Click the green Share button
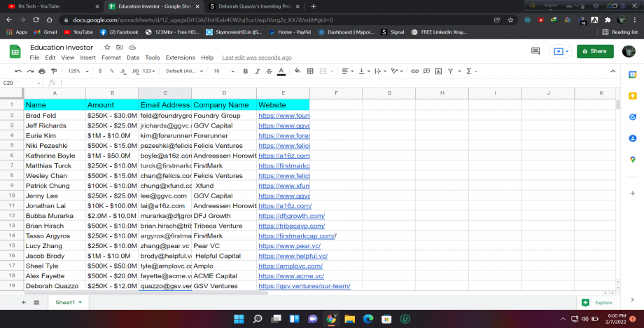 (594, 51)
